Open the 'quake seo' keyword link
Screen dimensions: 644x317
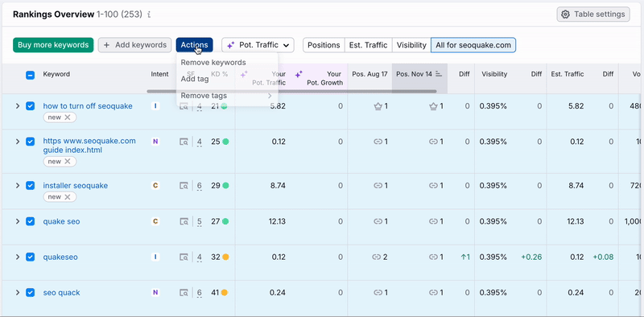tap(62, 221)
